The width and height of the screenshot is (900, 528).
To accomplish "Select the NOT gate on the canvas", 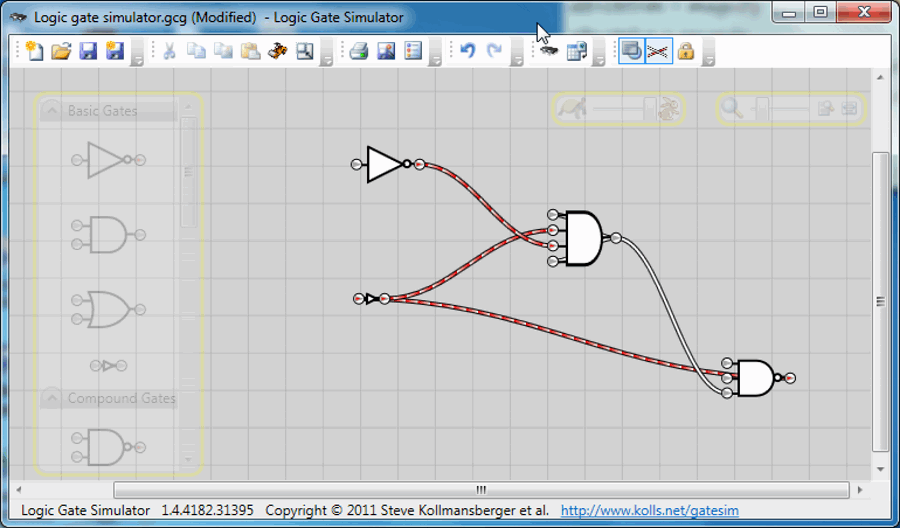I will click(x=385, y=165).
